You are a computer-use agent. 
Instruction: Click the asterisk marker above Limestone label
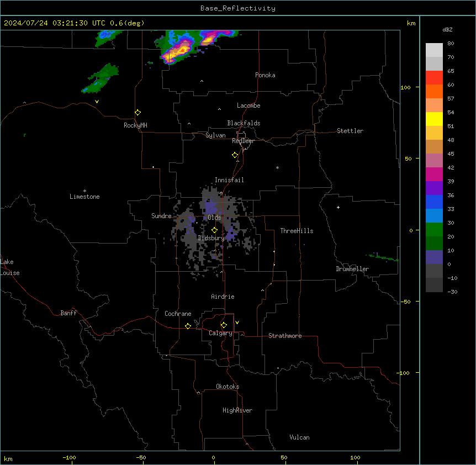click(84, 191)
